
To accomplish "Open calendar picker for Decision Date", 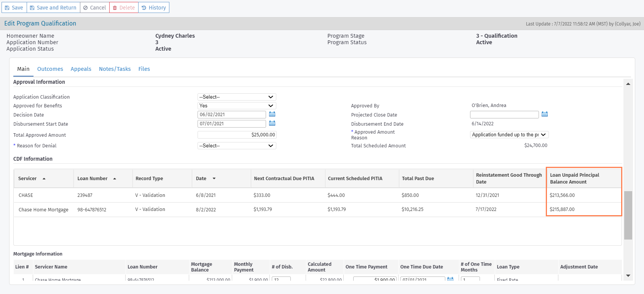I will pos(272,114).
